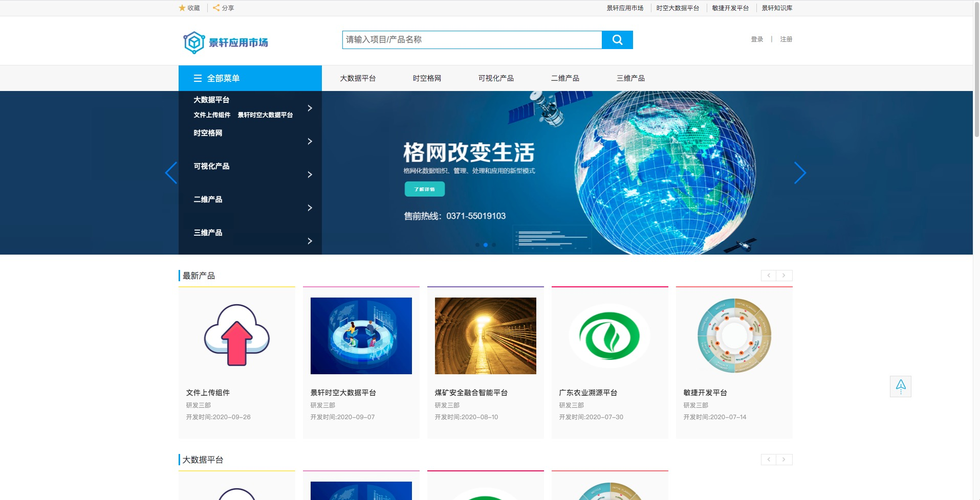Expand the 大数据平台 sidebar chevron
Image resolution: width=980 pixels, height=500 pixels.
(310, 108)
